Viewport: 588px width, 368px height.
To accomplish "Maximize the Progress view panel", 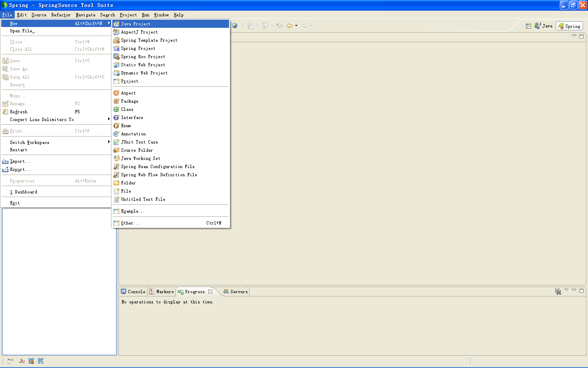I will tap(581, 290).
